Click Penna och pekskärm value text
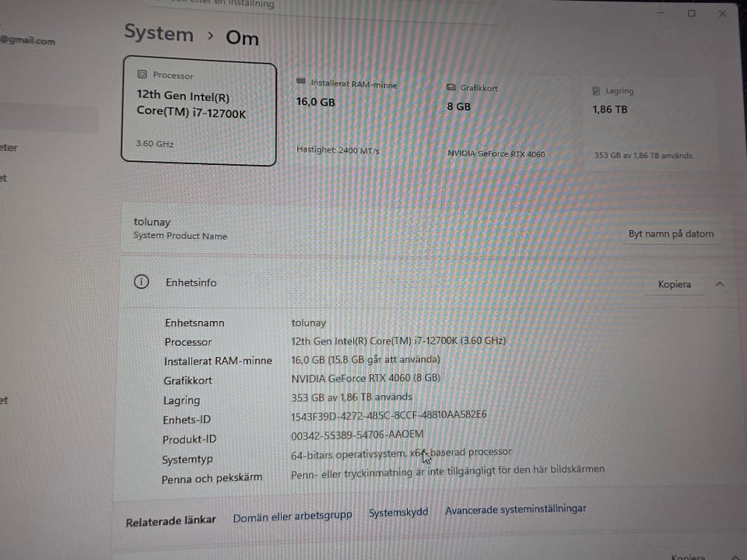Viewport: 747px width, 560px height. click(x=448, y=471)
